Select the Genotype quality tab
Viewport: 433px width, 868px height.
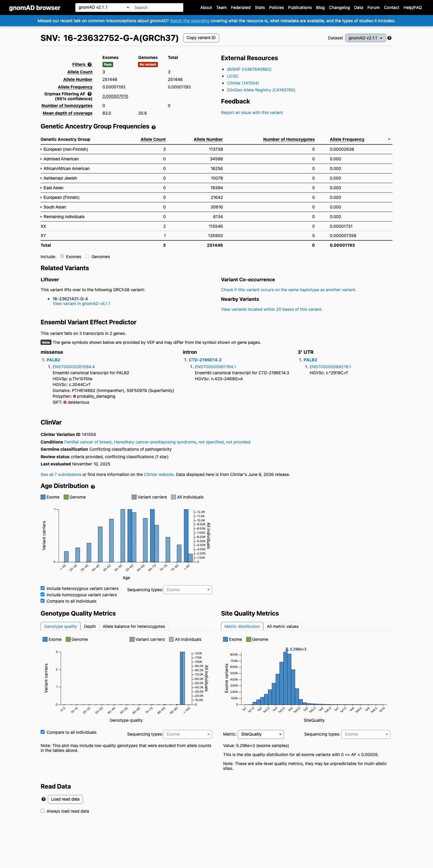pos(61,626)
